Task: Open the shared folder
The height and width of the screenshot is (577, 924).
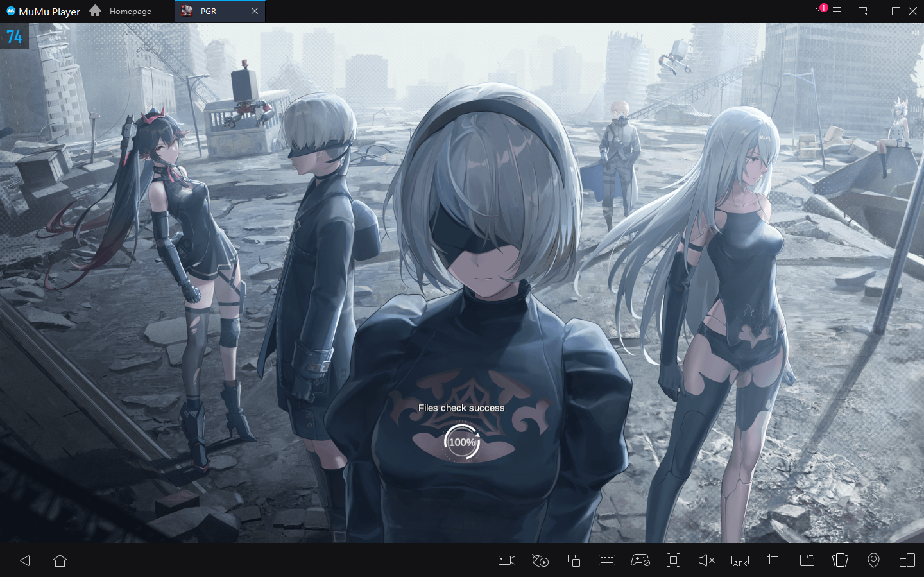Action: click(807, 560)
